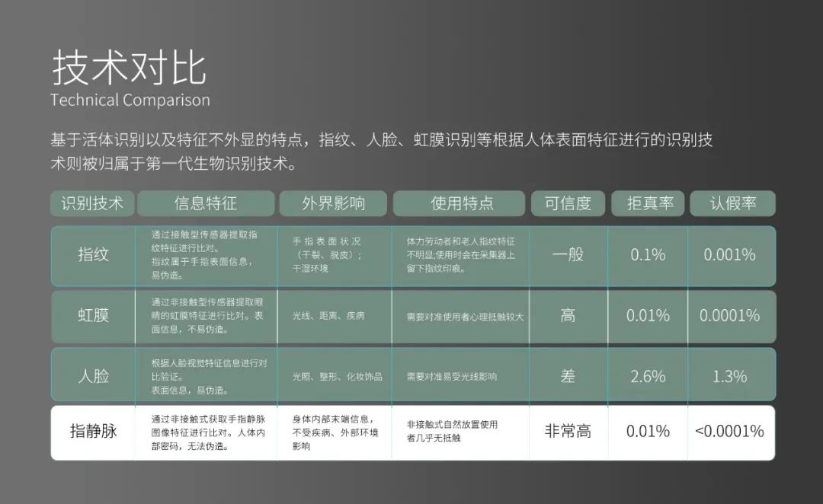Select the 外界影响 column header
The image size is (823, 504).
click(333, 203)
